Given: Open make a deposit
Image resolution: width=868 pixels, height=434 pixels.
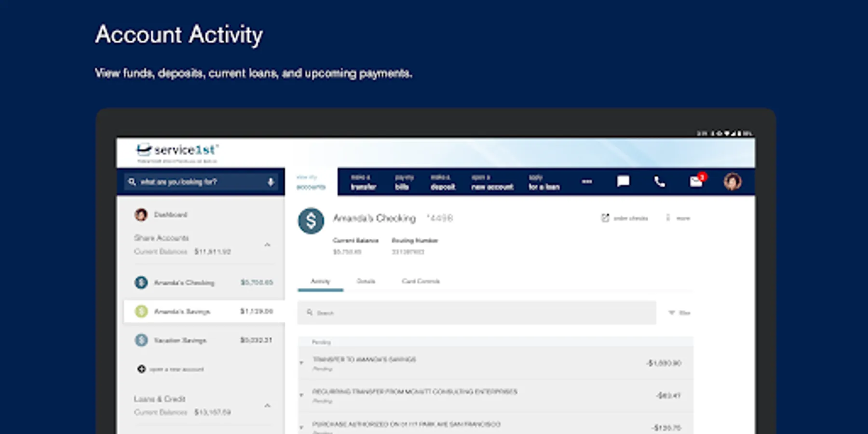Looking at the screenshot, I should (443, 182).
